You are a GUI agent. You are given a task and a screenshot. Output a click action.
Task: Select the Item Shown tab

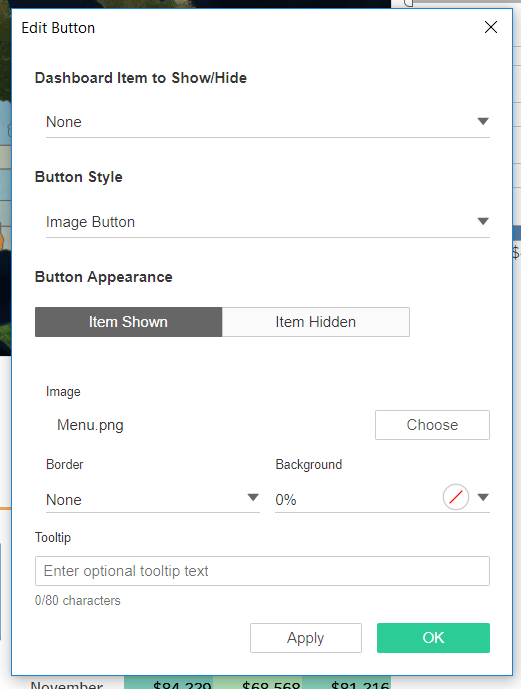pyautogui.click(x=128, y=322)
